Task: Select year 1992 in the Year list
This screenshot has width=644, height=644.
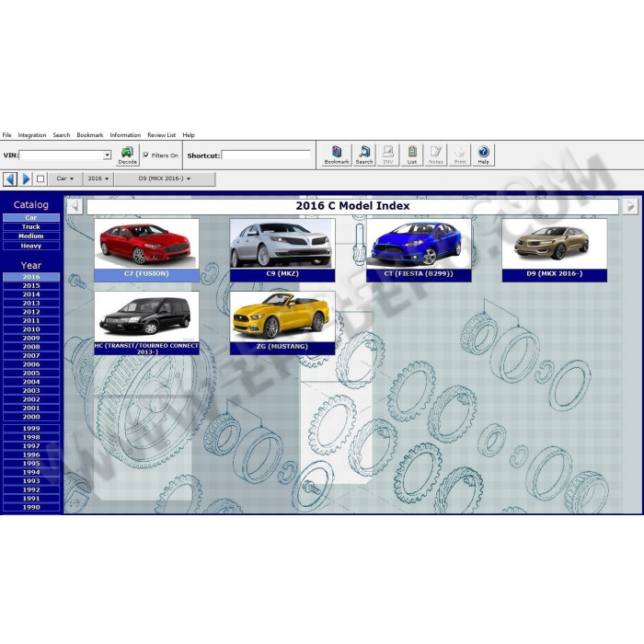Action: [31, 489]
